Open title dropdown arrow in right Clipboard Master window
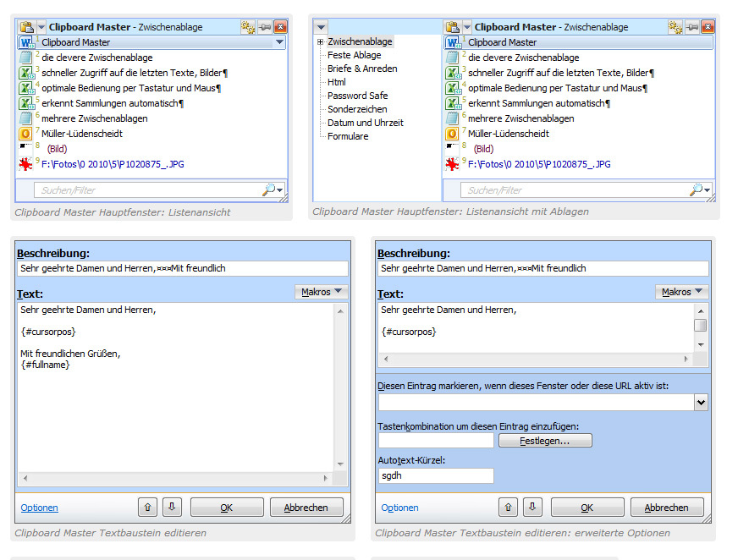749x560 pixels. [467, 27]
